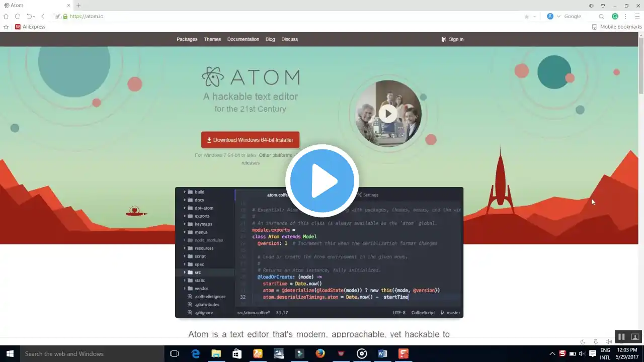Viewport: 644px width, 362px height.
Task: Reload the page with the refresh icon
Action: (x=18, y=16)
